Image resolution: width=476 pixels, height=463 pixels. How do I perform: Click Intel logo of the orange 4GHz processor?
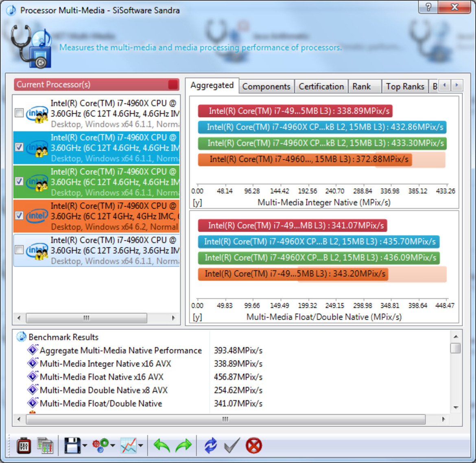point(37,216)
